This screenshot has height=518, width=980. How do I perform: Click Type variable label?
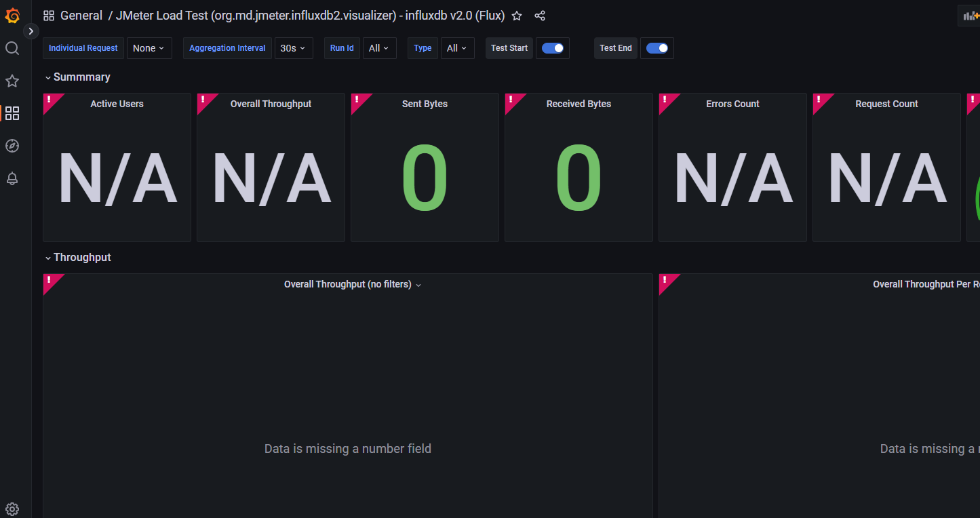pyautogui.click(x=423, y=48)
